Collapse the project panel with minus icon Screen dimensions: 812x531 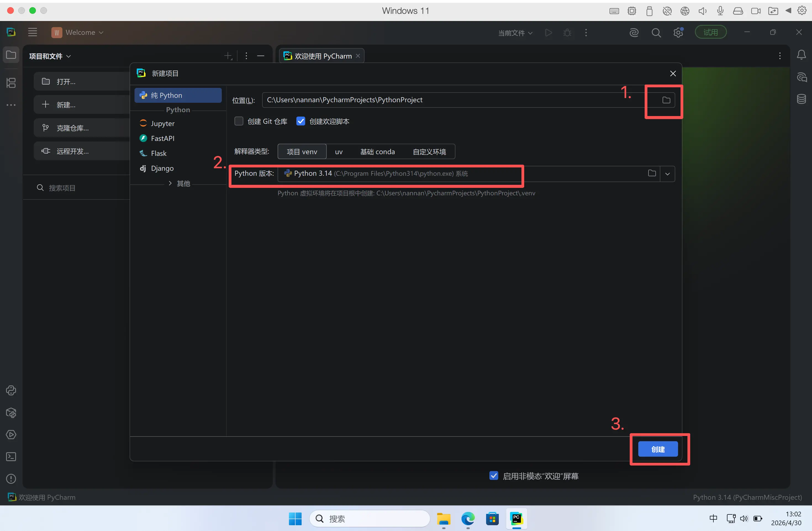point(261,56)
